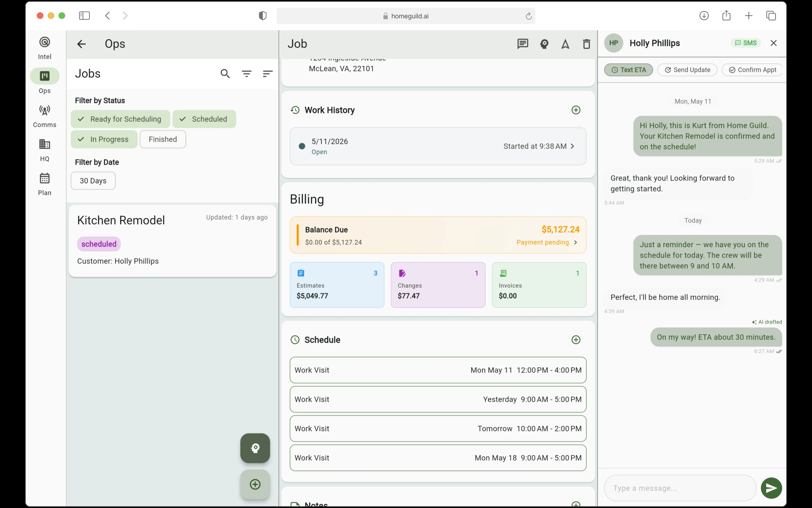
Task: Go back in Safari history
Action: pyautogui.click(x=108, y=16)
